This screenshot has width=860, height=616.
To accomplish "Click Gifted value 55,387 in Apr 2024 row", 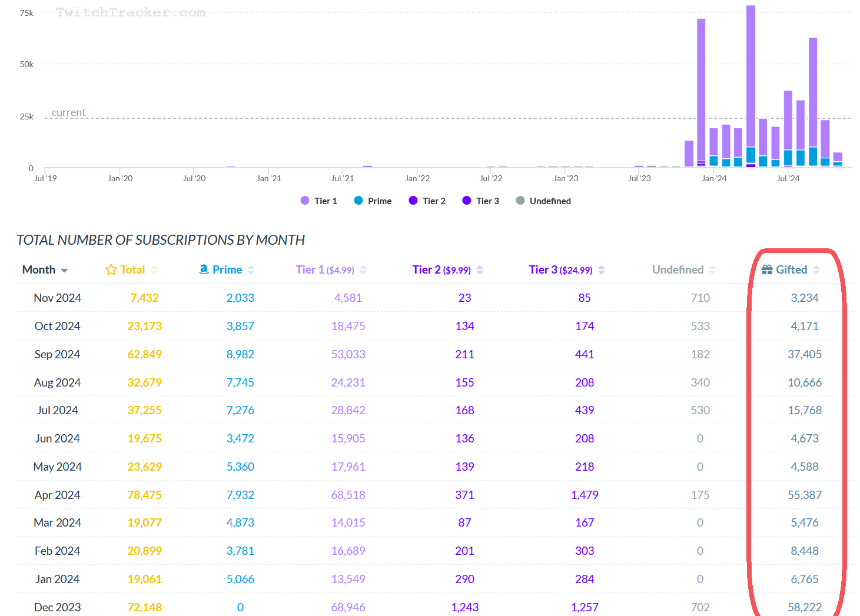I will point(805,495).
